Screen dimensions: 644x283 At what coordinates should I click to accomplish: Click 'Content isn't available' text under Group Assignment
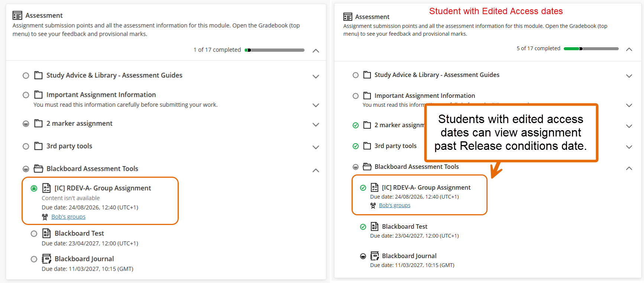(x=71, y=198)
